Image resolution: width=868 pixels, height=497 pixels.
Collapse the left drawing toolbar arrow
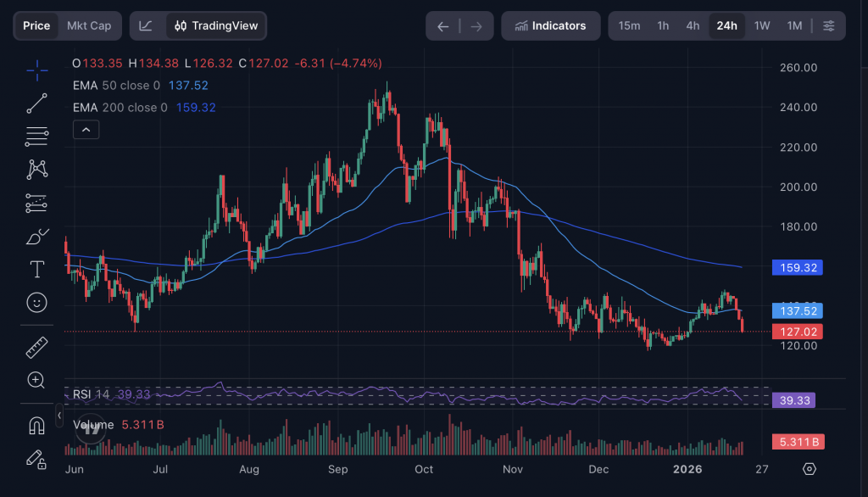59,416
